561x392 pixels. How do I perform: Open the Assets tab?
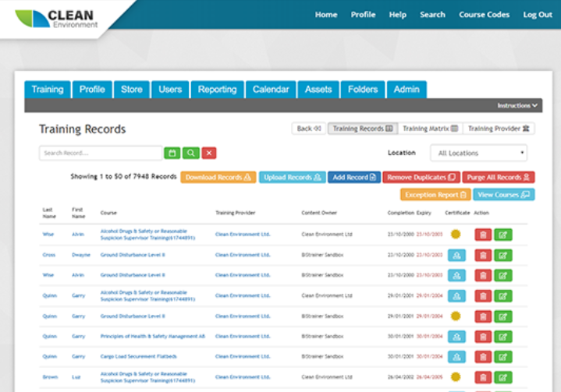(318, 90)
